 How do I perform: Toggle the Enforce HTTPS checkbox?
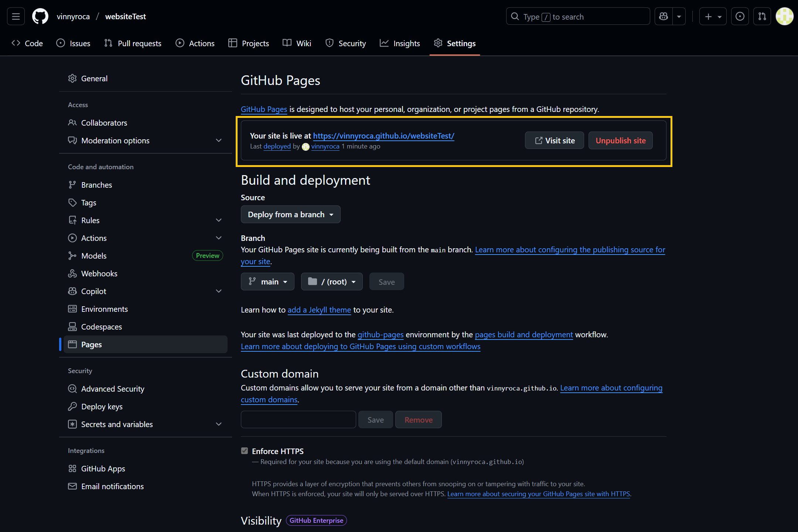245,451
